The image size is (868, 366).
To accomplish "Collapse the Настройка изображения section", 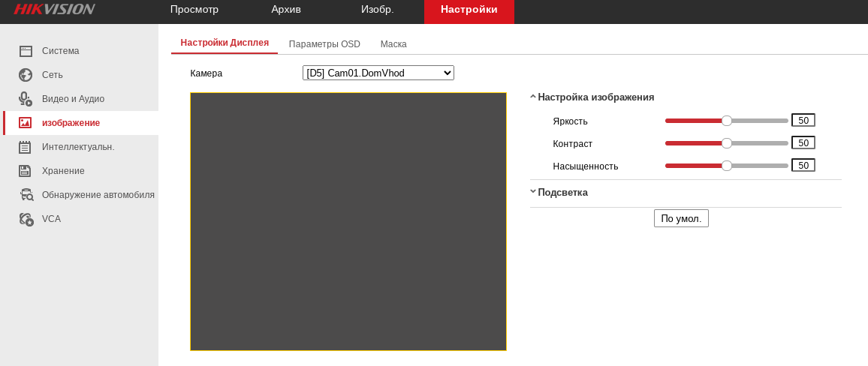I will 592,97.
